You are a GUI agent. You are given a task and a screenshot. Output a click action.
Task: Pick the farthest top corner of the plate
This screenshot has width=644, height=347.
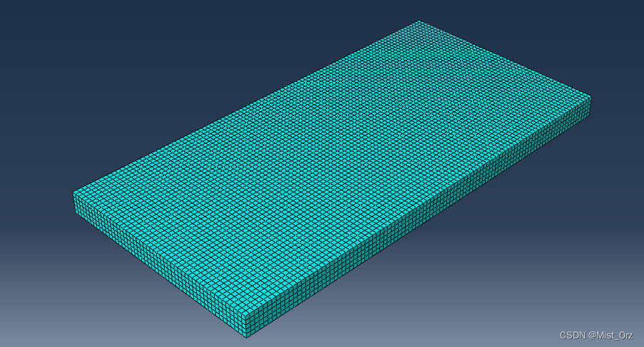tap(419, 21)
